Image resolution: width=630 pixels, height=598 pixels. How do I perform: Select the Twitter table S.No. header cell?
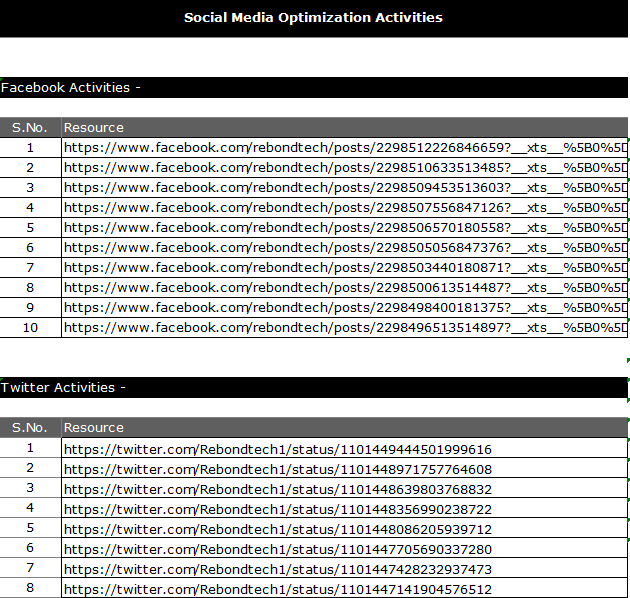point(30,428)
